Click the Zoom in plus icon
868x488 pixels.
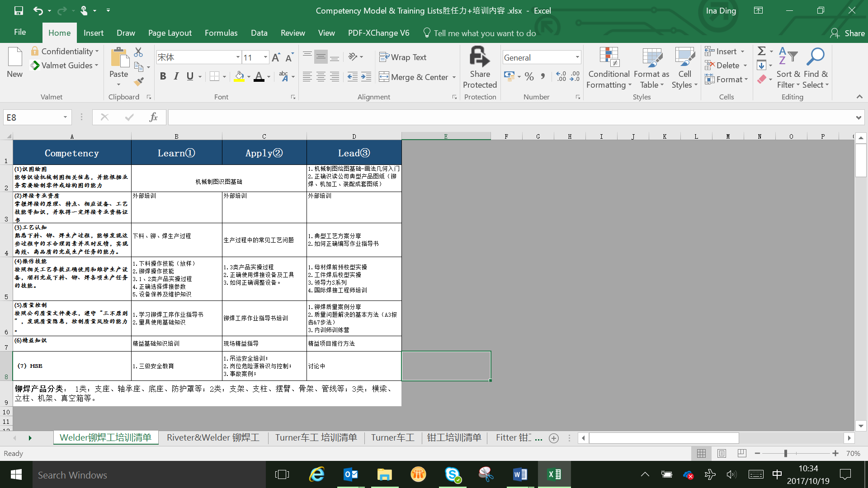tap(835, 453)
